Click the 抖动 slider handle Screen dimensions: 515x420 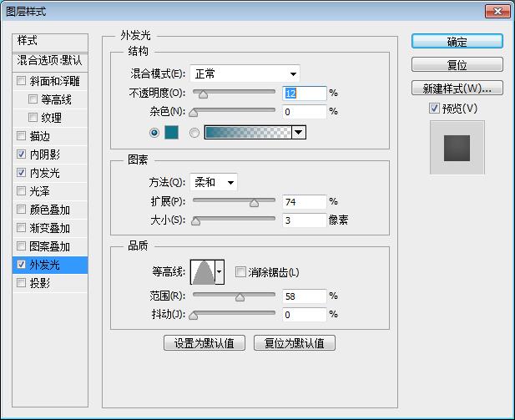pos(194,316)
